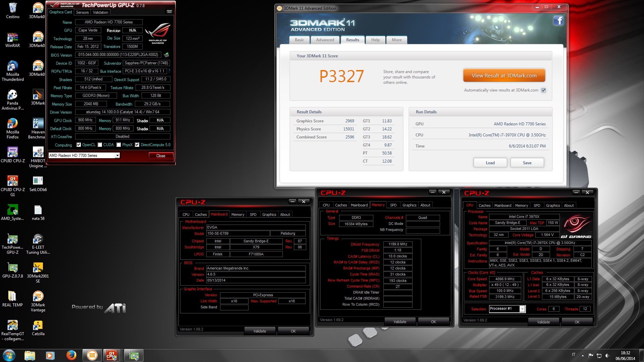
Task: Open Windows Start button
Action: click(9, 355)
